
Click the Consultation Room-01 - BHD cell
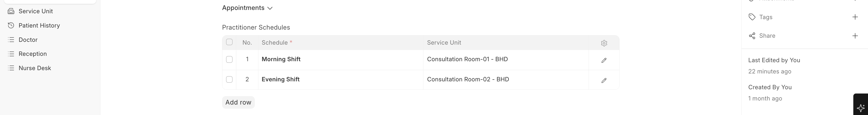[x=467, y=59]
